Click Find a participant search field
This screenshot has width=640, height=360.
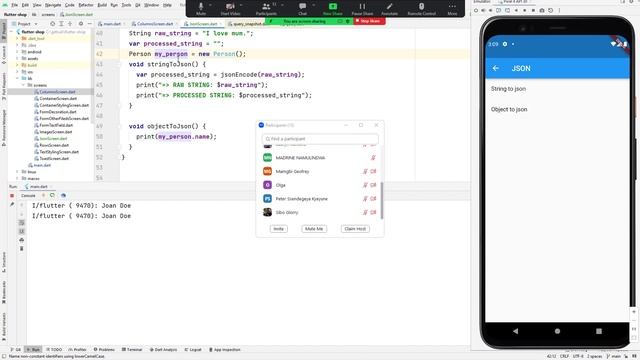pos(320,139)
